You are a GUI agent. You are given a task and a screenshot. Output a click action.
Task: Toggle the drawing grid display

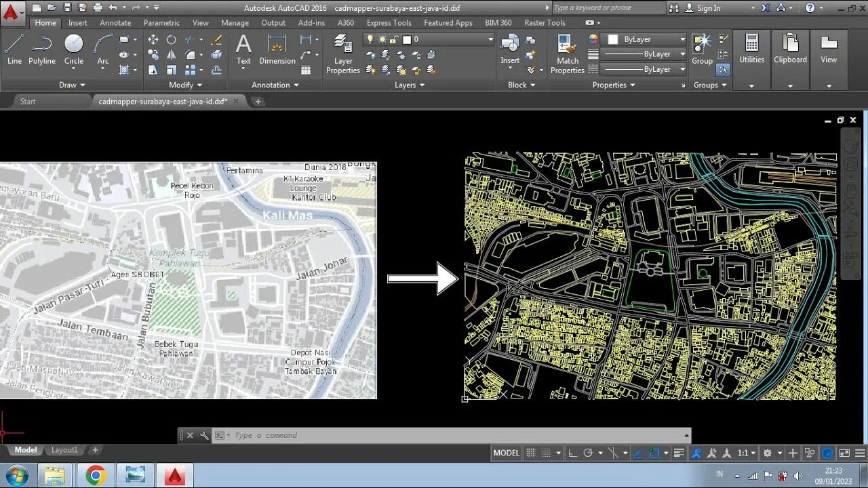click(x=531, y=453)
